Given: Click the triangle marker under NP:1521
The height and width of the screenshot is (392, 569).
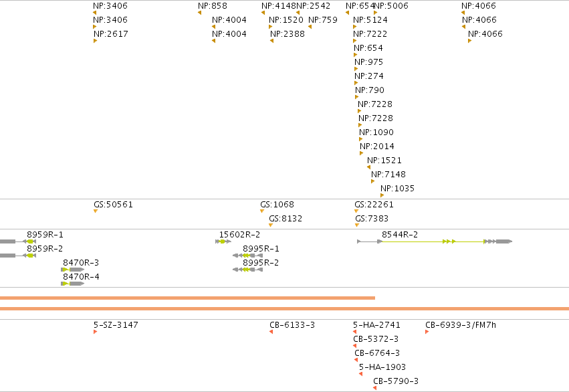Looking at the screenshot, I should (368, 167).
